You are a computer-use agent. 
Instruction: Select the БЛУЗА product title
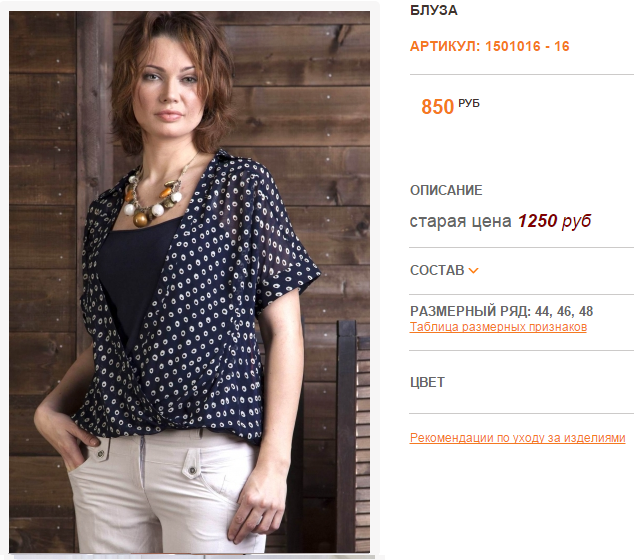[434, 10]
